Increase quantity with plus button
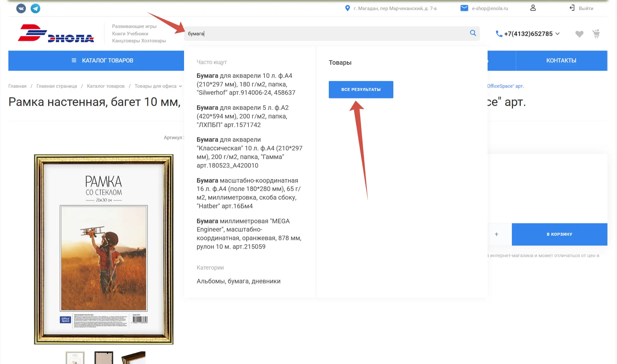 pos(496,234)
